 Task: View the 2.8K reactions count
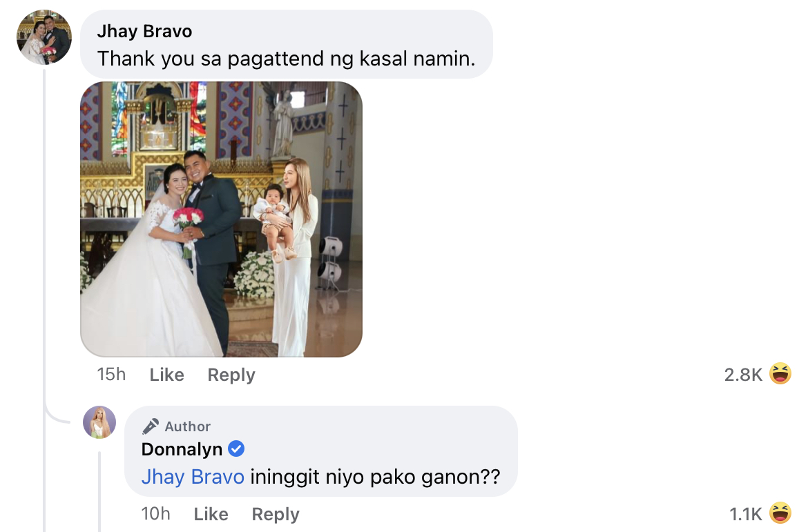point(742,375)
